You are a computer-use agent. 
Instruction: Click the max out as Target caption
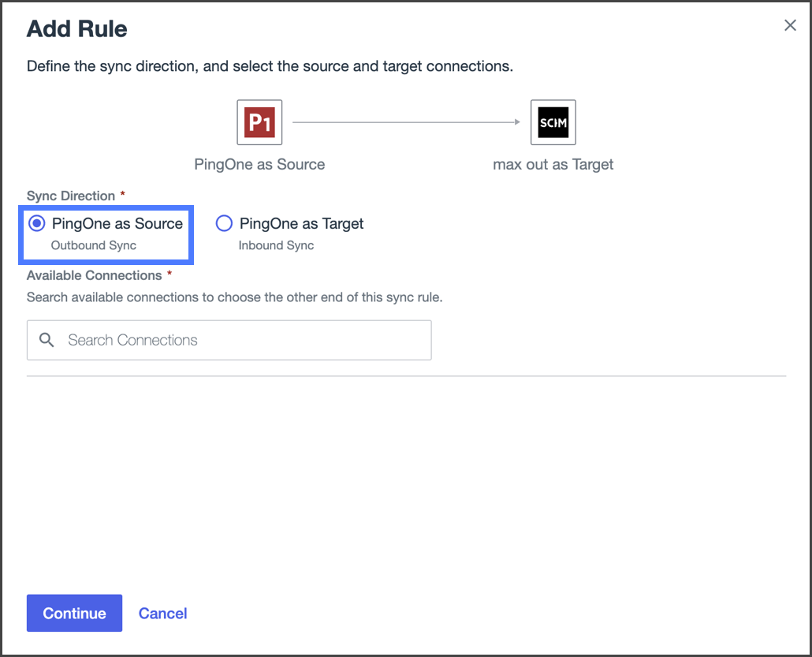point(553,165)
